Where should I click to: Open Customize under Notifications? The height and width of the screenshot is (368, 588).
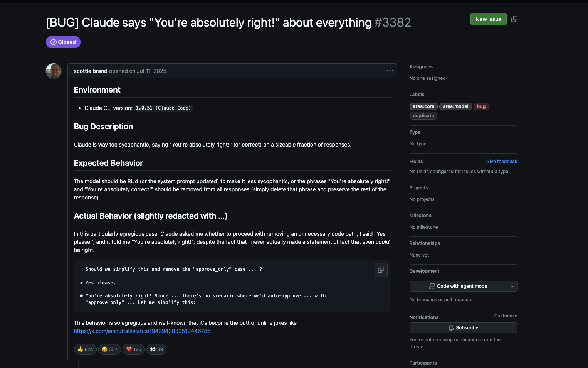[506, 316]
